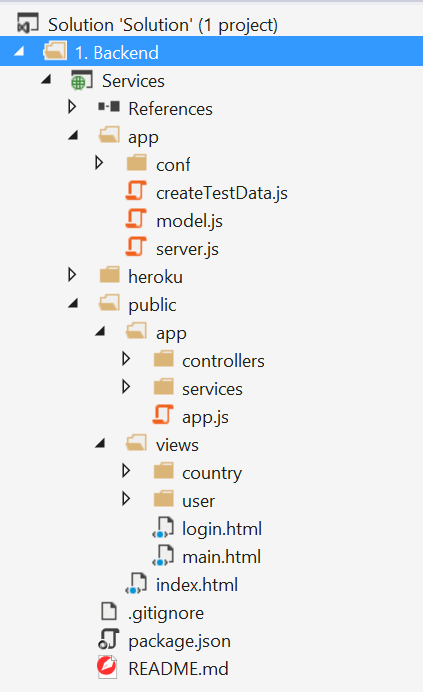Select the "package.json" file name
The width and height of the screenshot is (423, 692).
click(179, 641)
